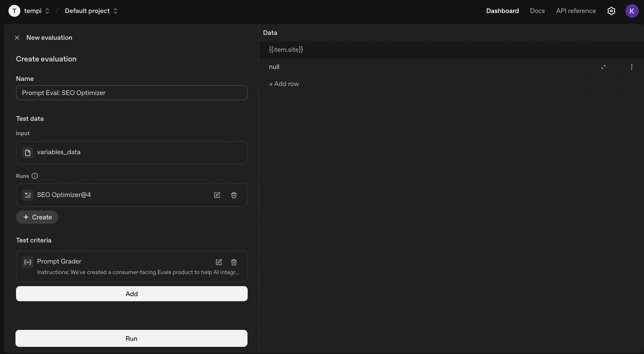Go to the Dashboard tab

pos(502,11)
